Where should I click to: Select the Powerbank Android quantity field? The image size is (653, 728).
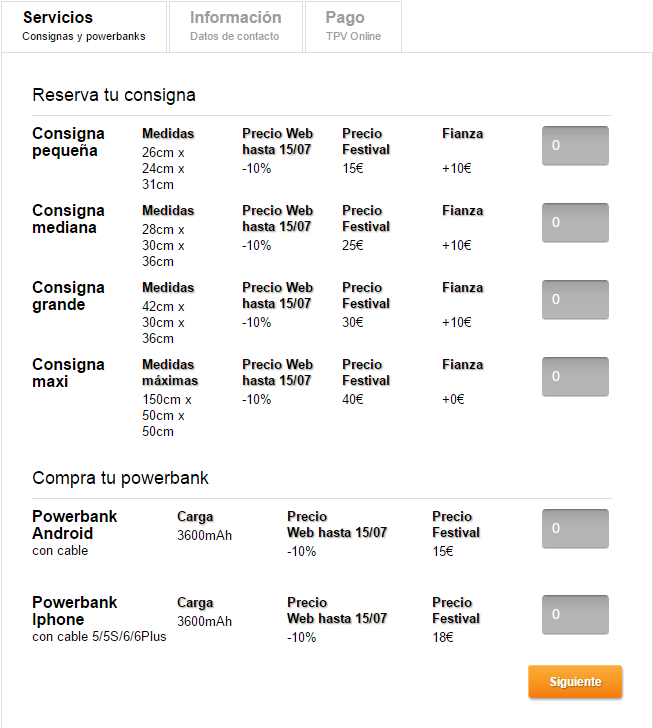tap(575, 528)
